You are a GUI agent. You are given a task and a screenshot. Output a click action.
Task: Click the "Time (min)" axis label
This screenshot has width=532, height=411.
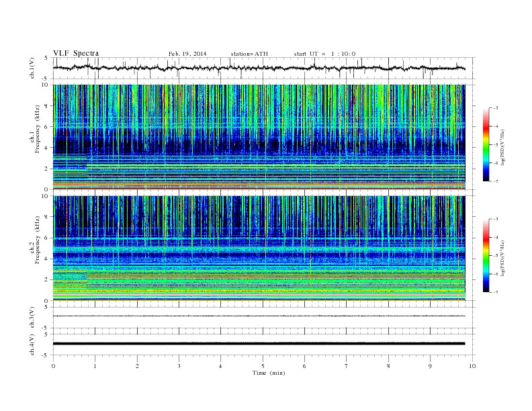269,373
